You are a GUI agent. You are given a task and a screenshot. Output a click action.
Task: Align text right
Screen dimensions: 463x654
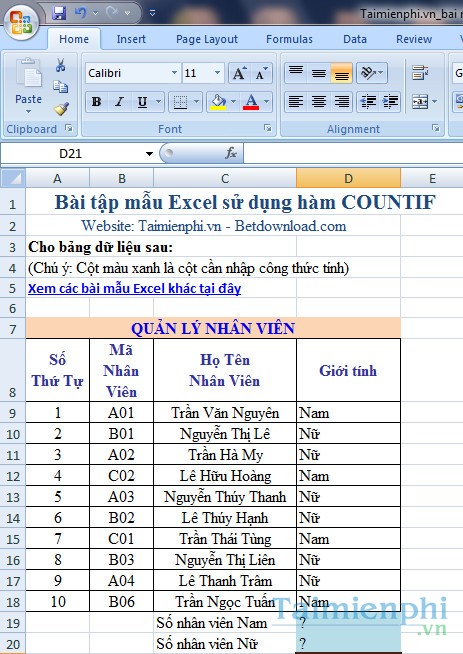click(x=342, y=101)
